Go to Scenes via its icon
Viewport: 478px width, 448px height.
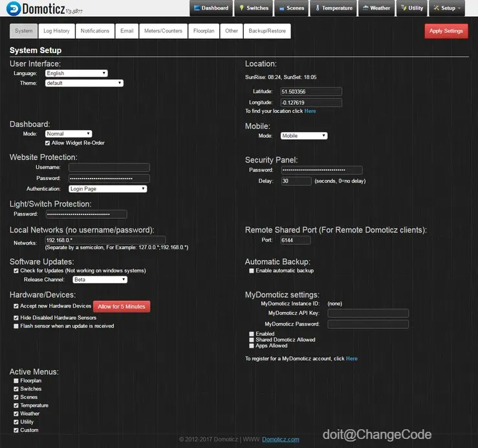tap(281, 8)
